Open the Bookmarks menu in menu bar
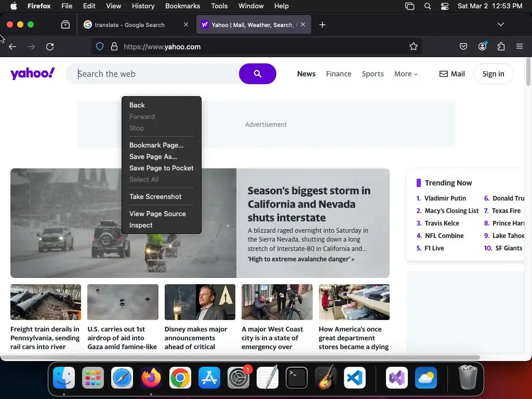Screen dimensions: 532x399 [182, 6]
